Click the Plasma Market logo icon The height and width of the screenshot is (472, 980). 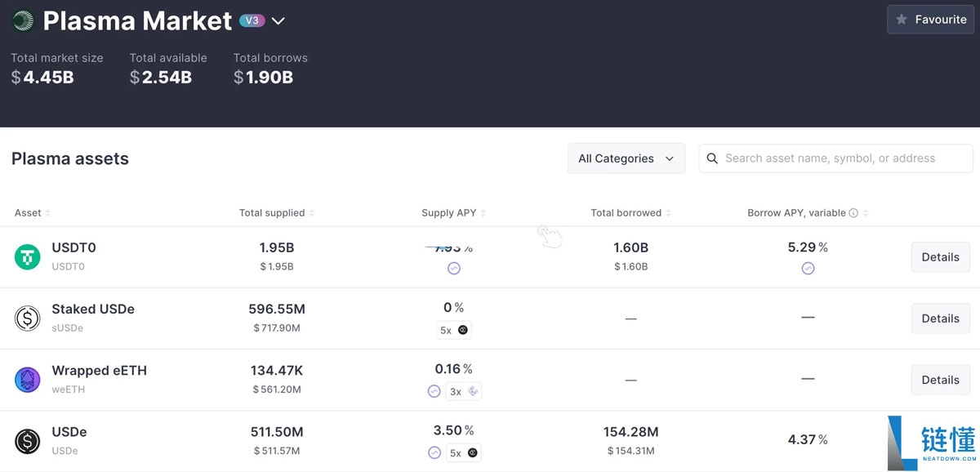23,20
